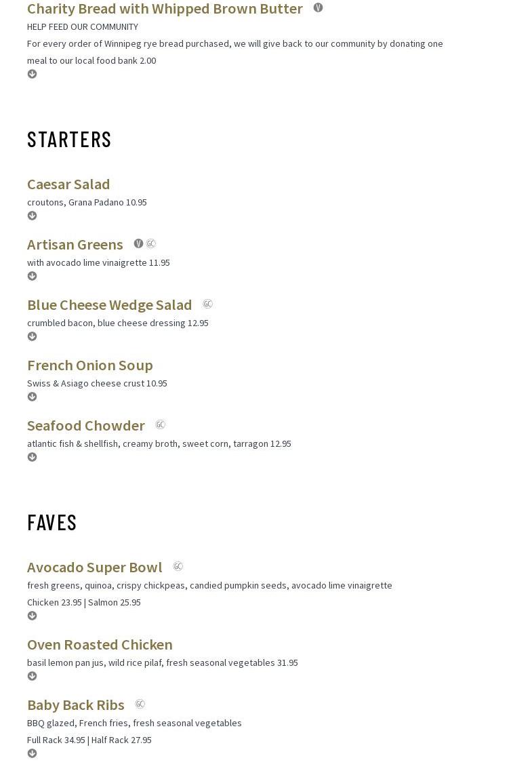Click the vegetarian icon beside Charity Bread
The height and width of the screenshot is (775, 532).
click(x=318, y=8)
